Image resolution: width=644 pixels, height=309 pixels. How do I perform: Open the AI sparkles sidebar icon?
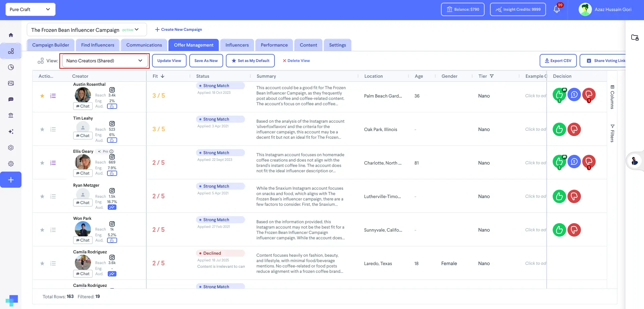click(x=11, y=131)
